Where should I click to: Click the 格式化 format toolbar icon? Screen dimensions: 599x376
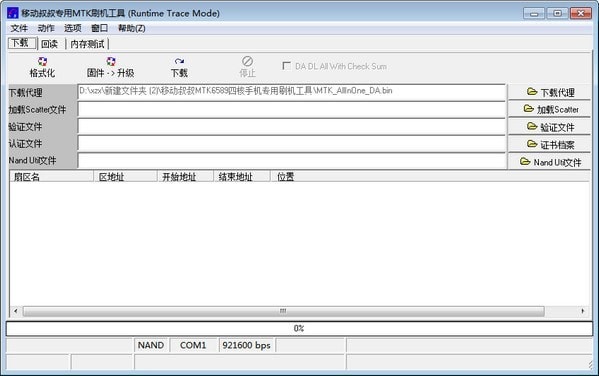point(42,67)
